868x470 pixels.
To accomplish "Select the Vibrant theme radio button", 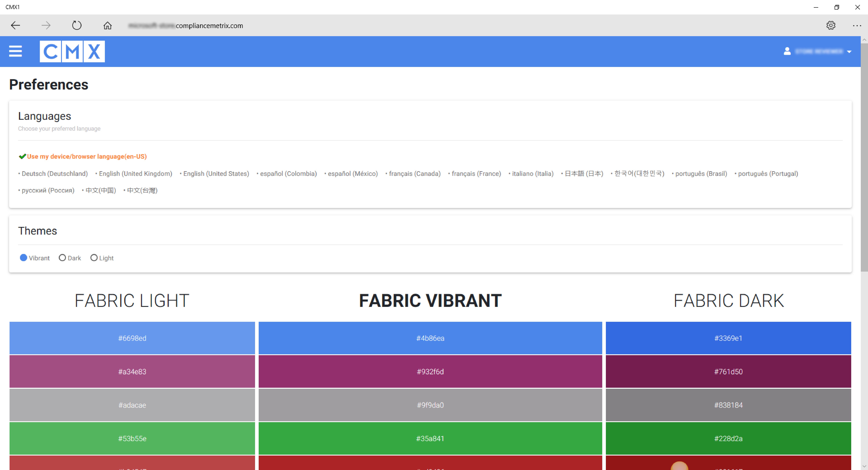I will point(24,258).
